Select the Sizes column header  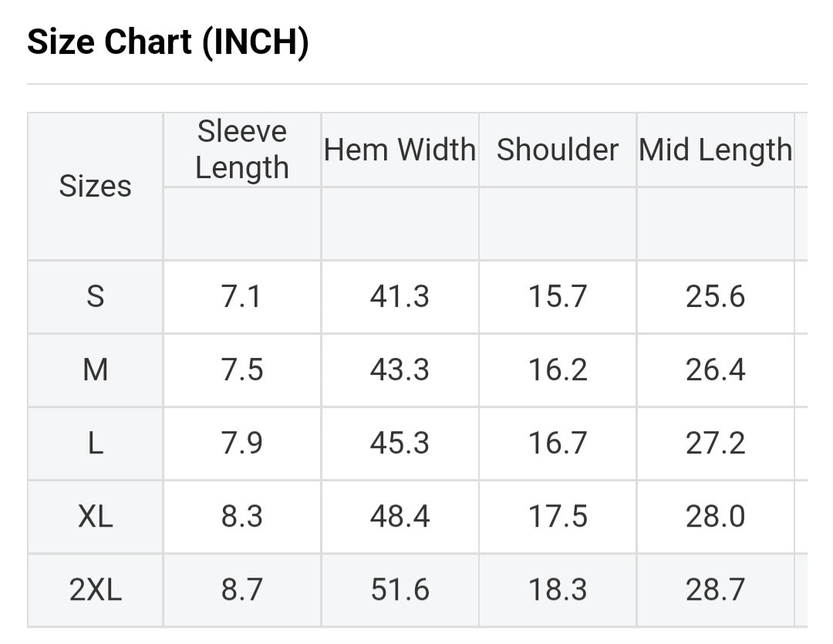point(95,186)
